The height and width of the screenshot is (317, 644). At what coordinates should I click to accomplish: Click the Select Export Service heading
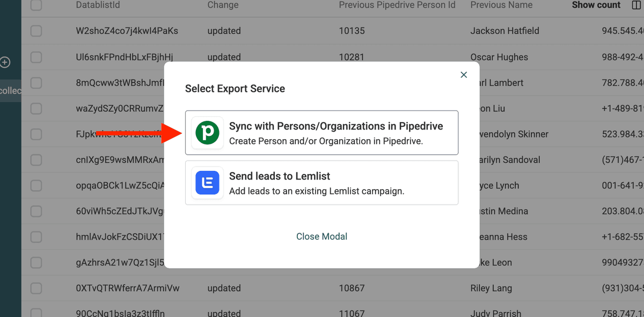235,89
